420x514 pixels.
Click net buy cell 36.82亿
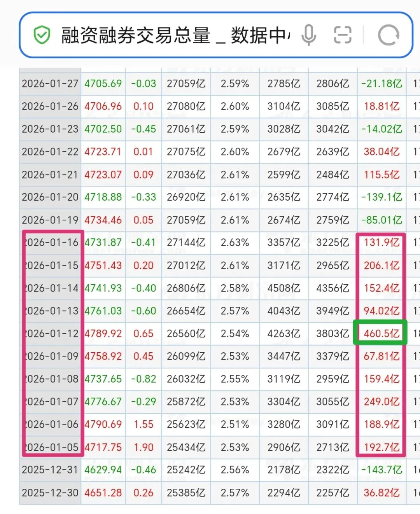click(381, 493)
